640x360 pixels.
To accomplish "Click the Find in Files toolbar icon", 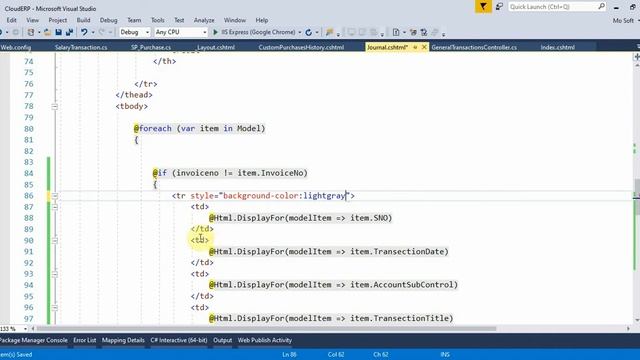I will (329, 32).
